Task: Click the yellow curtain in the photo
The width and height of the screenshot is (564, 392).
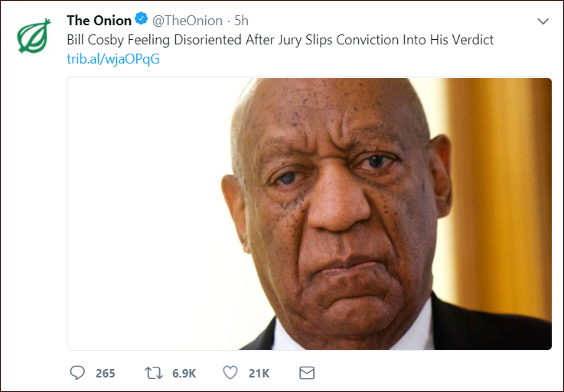Action: pyautogui.click(x=506, y=191)
